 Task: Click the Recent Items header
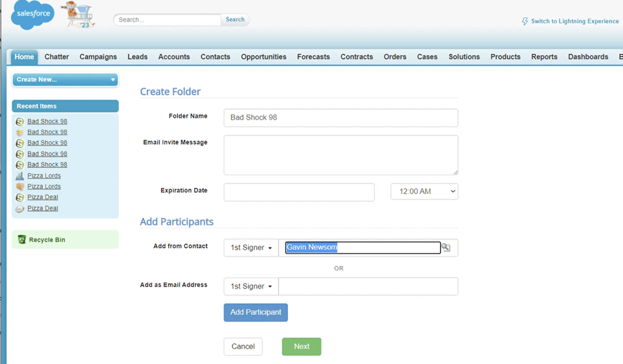65,106
